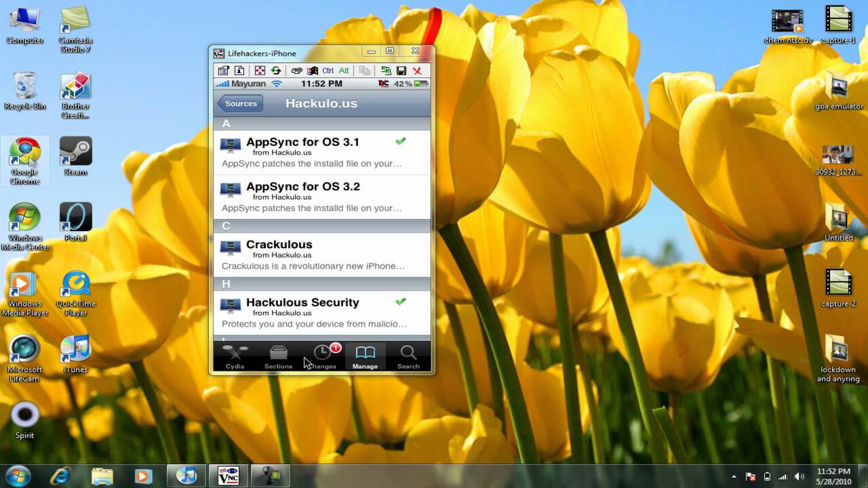868x488 pixels.
Task: Click the Hackulo.us title in navigation bar
Action: (x=321, y=103)
